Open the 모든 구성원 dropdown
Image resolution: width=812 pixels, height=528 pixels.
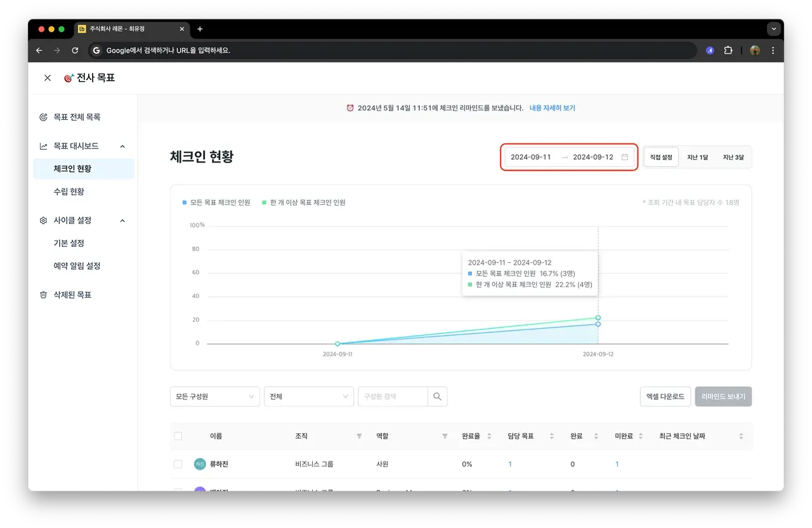click(x=215, y=397)
